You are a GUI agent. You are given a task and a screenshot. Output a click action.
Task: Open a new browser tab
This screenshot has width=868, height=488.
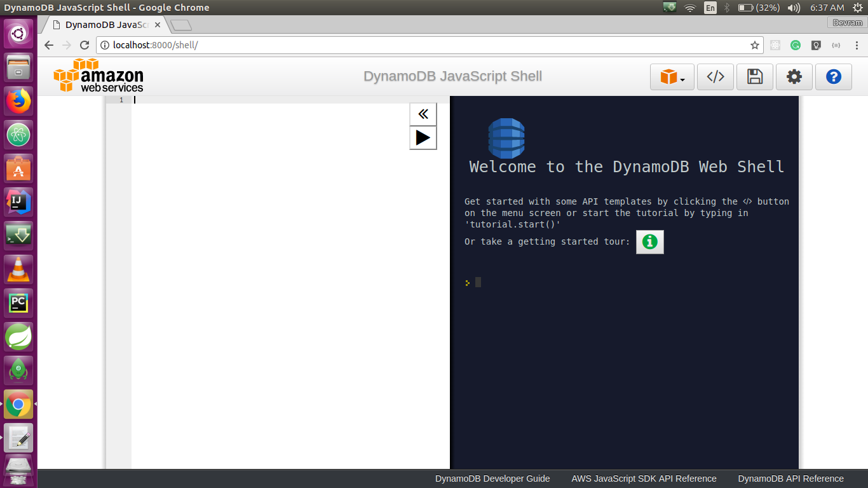[x=181, y=25]
